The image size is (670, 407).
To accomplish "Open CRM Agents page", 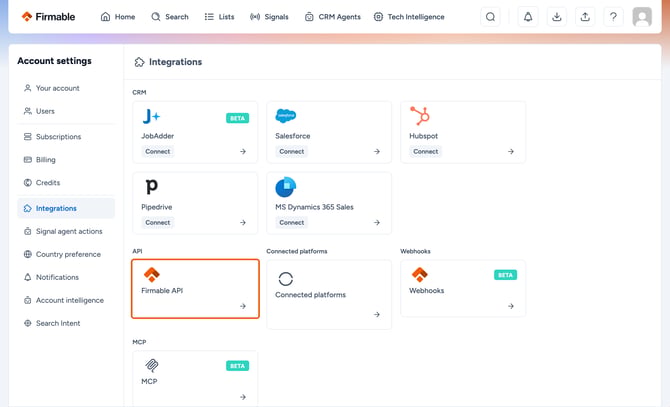I will pos(333,17).
